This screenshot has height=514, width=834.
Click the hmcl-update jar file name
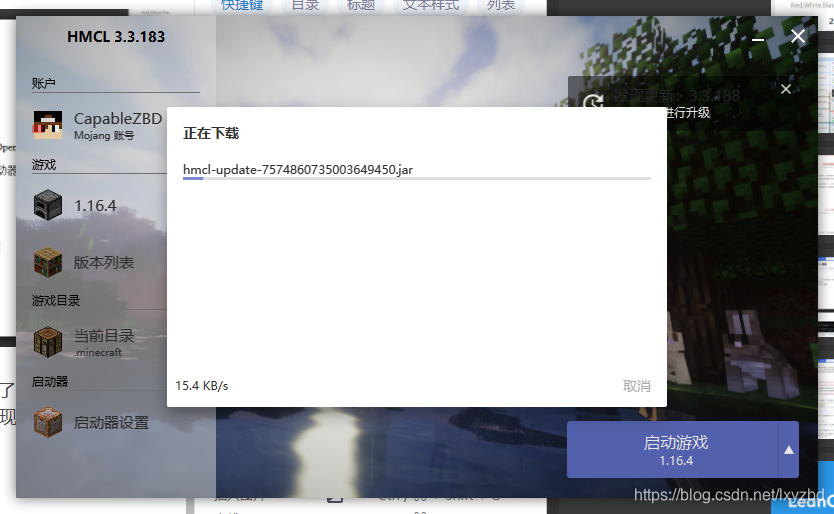coord(298,169)
